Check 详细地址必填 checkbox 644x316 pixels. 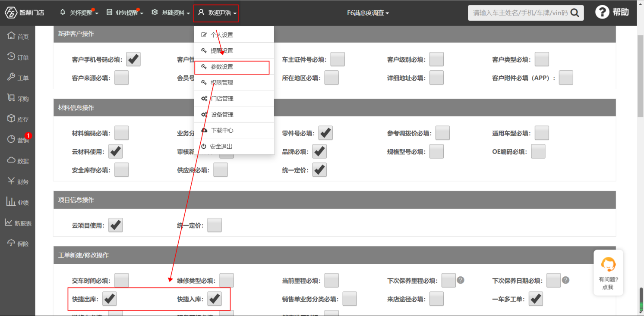pyautogui.click(x=436, y=78)
